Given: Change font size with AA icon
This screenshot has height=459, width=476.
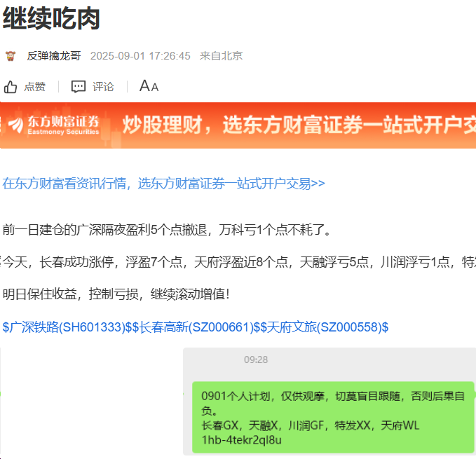Looking at the screenshot, I should click(x=149, y=86).
